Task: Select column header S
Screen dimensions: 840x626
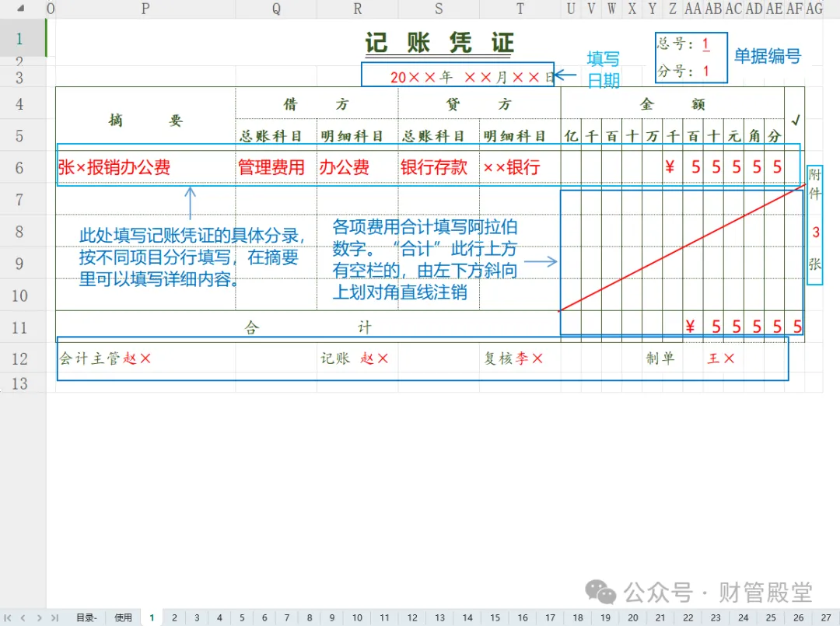Action: [x=439, y=9]
